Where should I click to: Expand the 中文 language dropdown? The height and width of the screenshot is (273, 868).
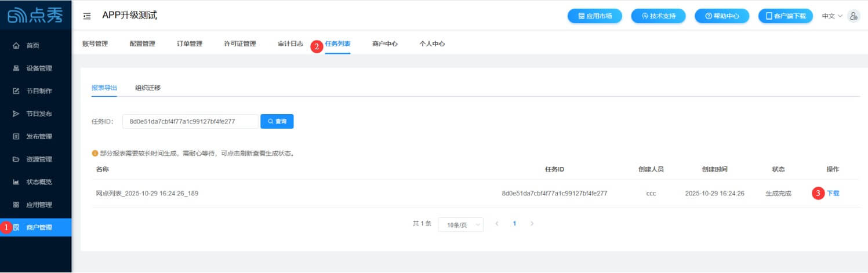coord(832,16)
